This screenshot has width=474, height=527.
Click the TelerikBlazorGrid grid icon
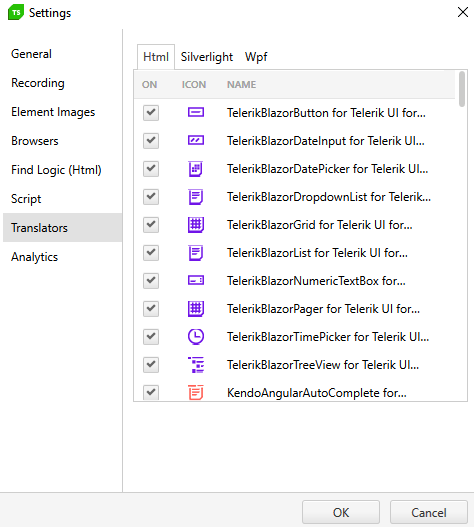click(x=196, y=225)
